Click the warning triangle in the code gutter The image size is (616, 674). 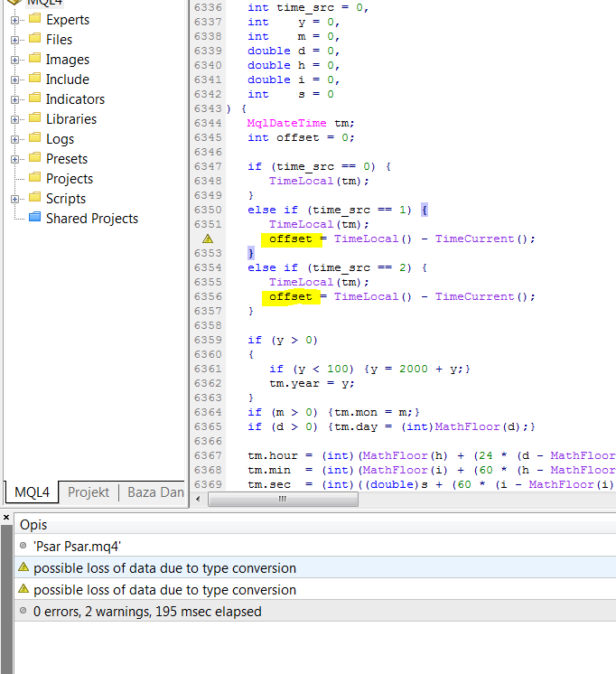point(208,239)
